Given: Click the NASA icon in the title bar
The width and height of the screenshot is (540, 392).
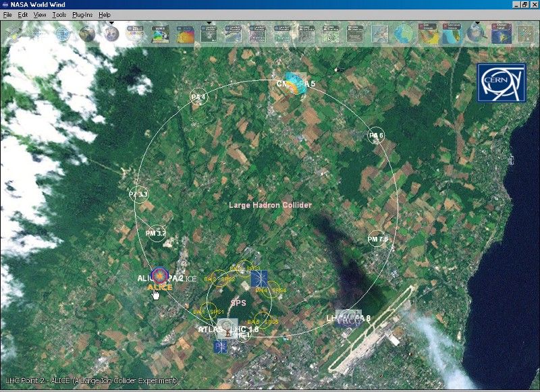Looking at the screenshot, I should [x=5, y=5].
